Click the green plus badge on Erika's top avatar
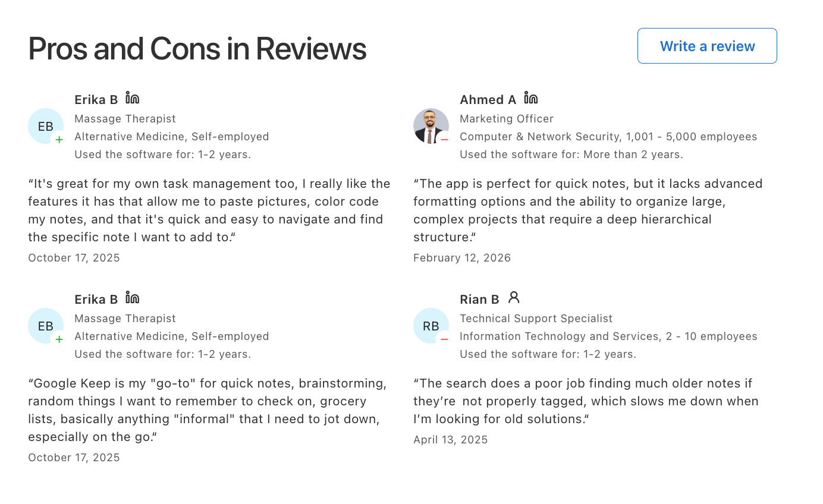This screenshot has height=504, width=823. pos(59,140)
